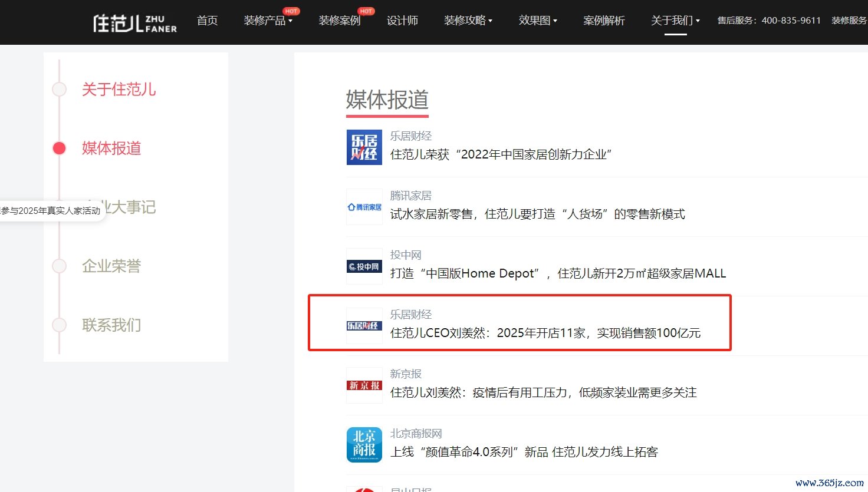Click the 腾讯家居 source name
This screenshot has width=868, height=492.
[x=411, y=196]
